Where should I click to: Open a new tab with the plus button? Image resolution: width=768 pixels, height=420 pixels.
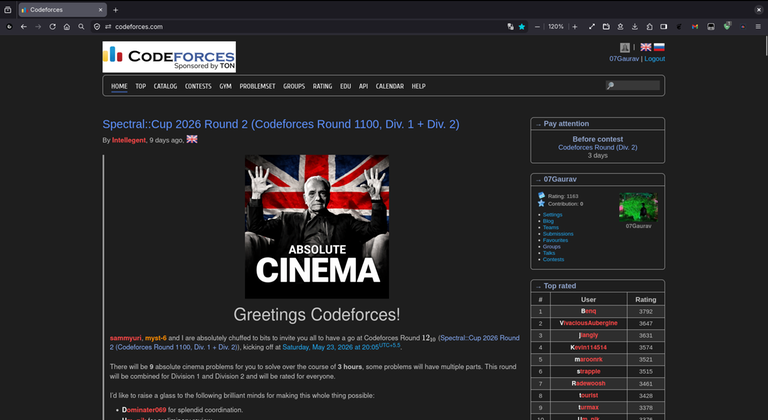pos(116,10)
